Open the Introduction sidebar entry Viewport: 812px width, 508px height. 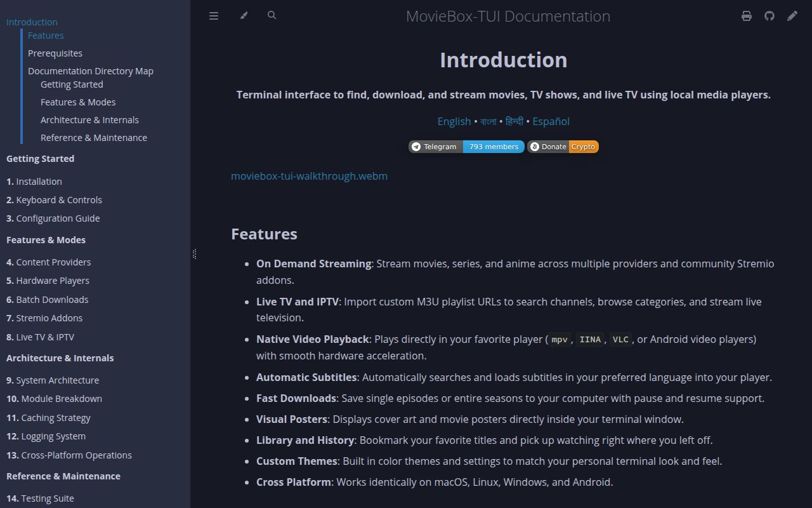pyautogui.click(x=32, y=22)
